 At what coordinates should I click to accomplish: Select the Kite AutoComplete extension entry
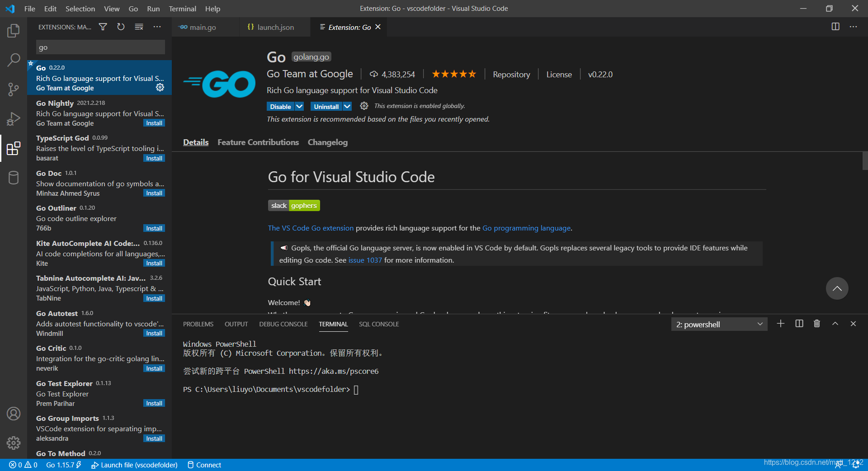pyautogui.click(x=99, y=253)
